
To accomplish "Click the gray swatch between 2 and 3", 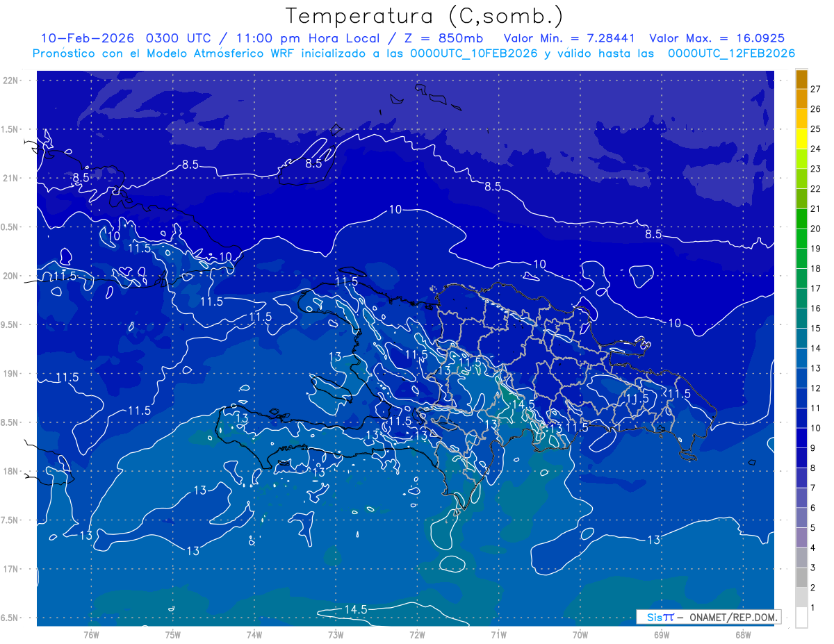I will tap(801, 577).
